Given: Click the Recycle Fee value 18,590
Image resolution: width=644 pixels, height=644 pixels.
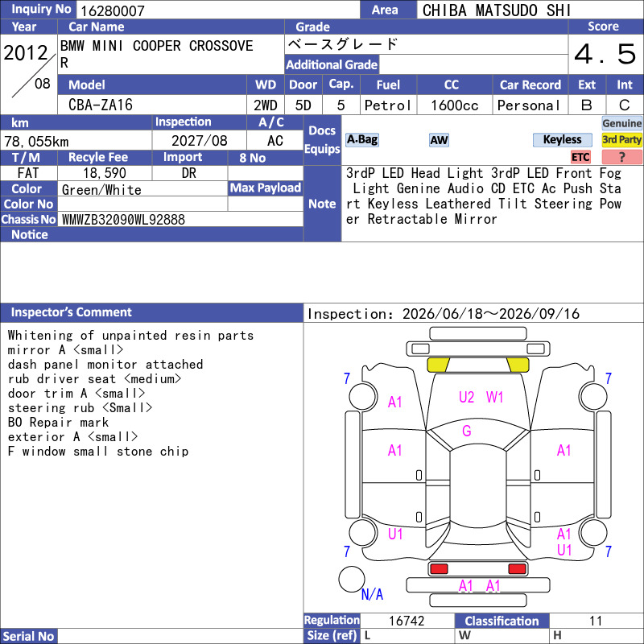Looking at the screenshot, I should (105, 173).
